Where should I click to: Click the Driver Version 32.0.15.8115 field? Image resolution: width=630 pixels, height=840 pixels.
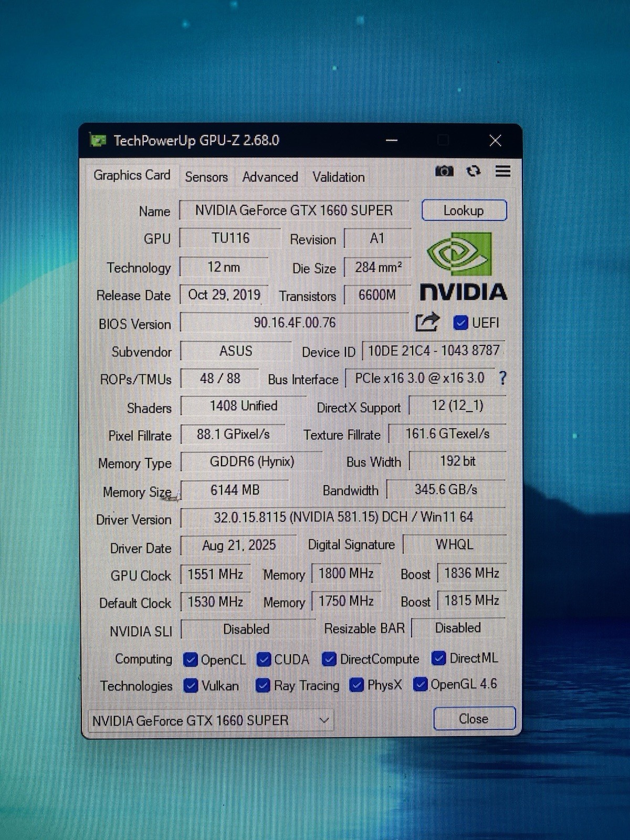coord(343,517)
